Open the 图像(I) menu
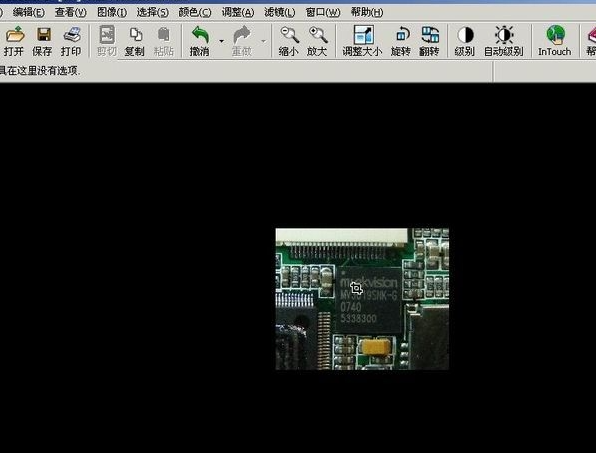This screenshot has width=596, height=453. click(x=112, y=13)
